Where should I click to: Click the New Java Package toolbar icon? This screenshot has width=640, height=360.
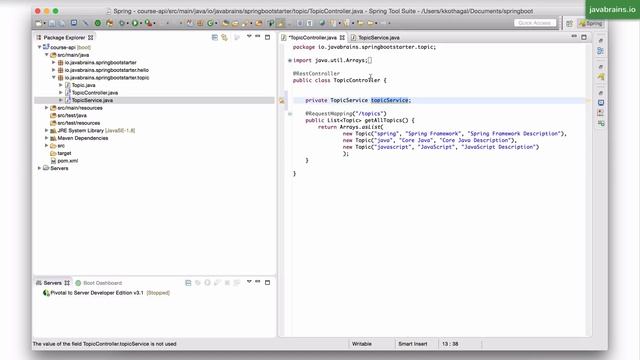pos(200,23)
